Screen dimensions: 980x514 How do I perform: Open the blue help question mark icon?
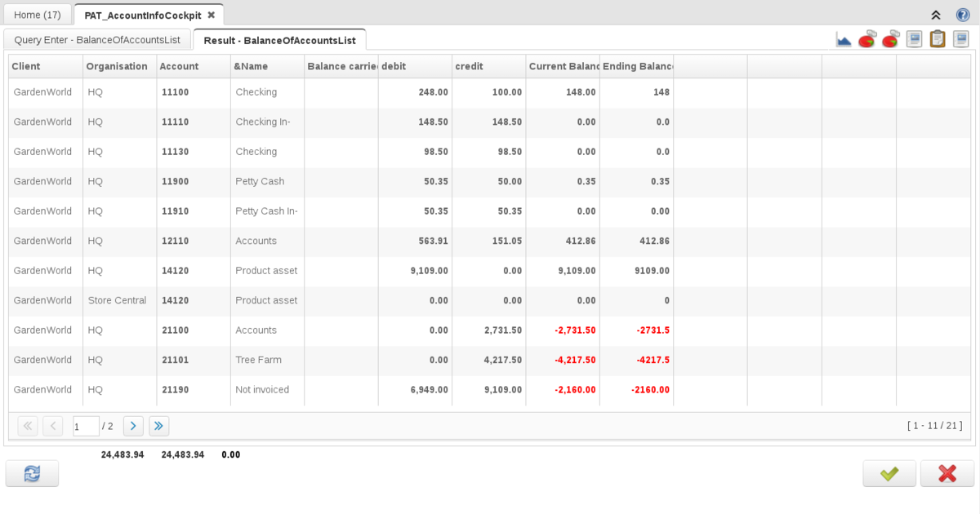pyautogui.click(x=963, y=15)
